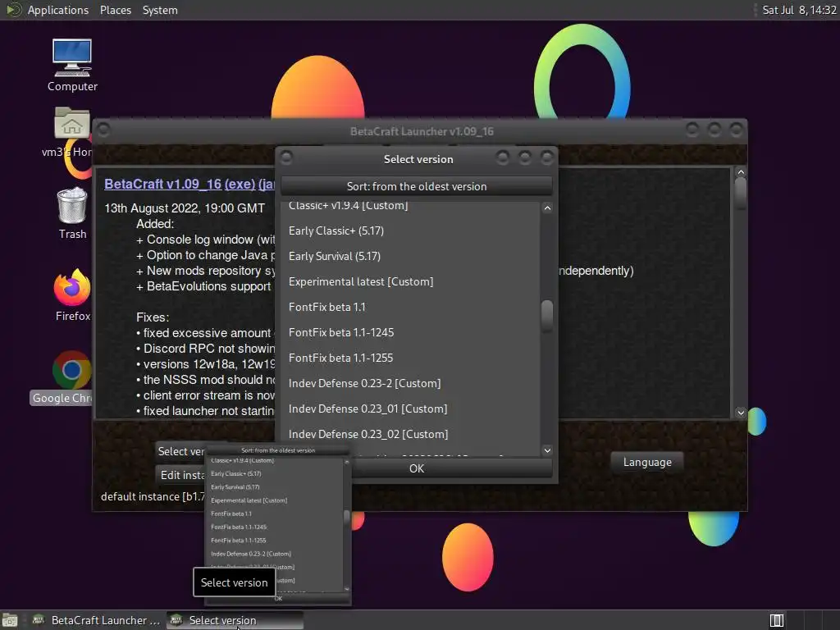Open the Places menu
Viewport: 840px width, 630px height.
pos(115,10)
